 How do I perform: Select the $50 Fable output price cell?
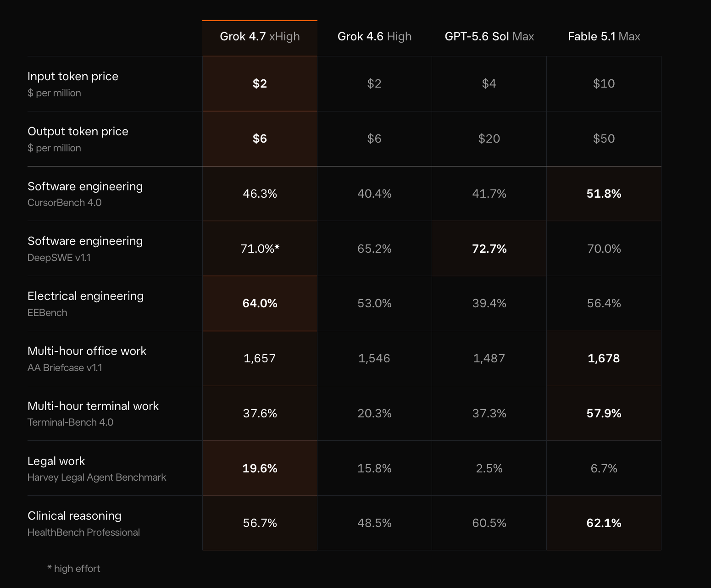pyautogui.click(x=604, y=139)
